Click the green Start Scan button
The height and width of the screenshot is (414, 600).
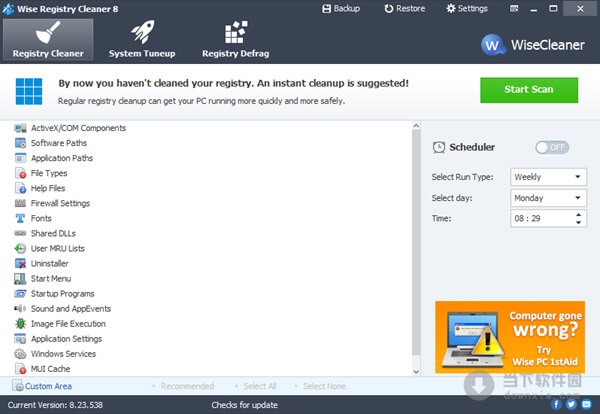coord(529,90)
